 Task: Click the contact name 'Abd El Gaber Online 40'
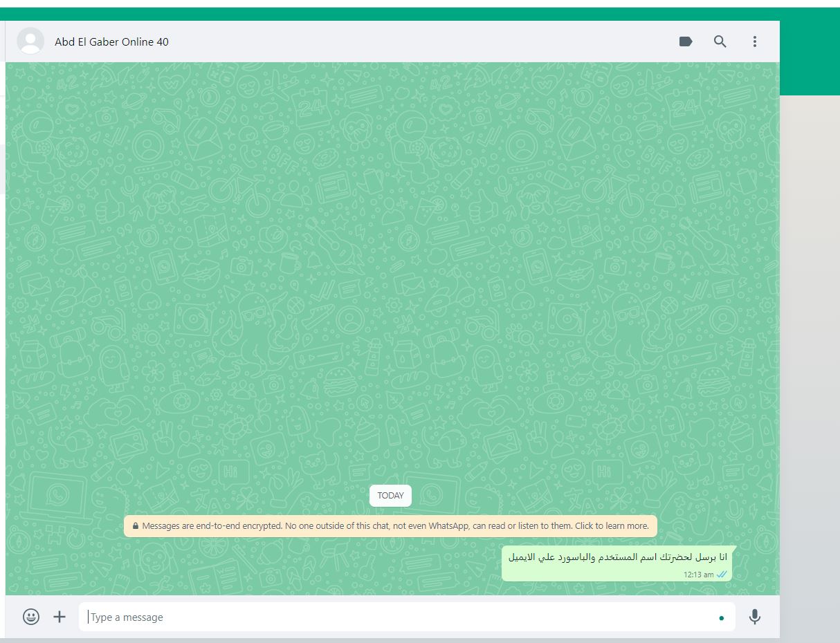point(111,41)
